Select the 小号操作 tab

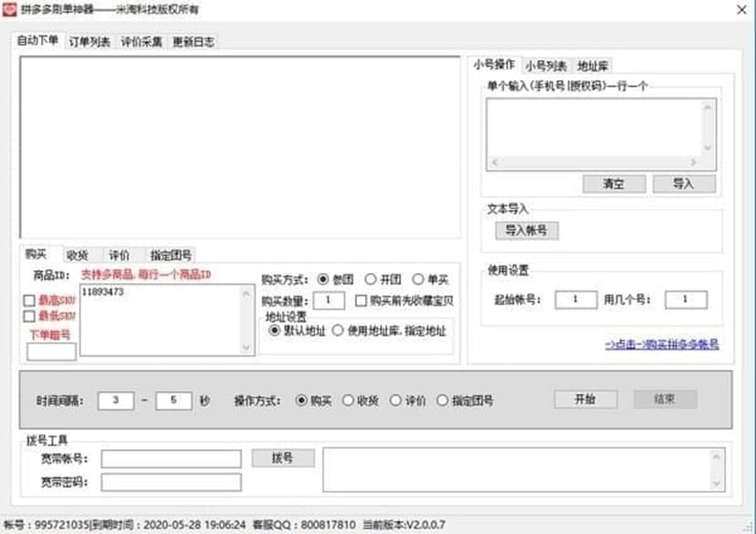click(x=494, y=64)
